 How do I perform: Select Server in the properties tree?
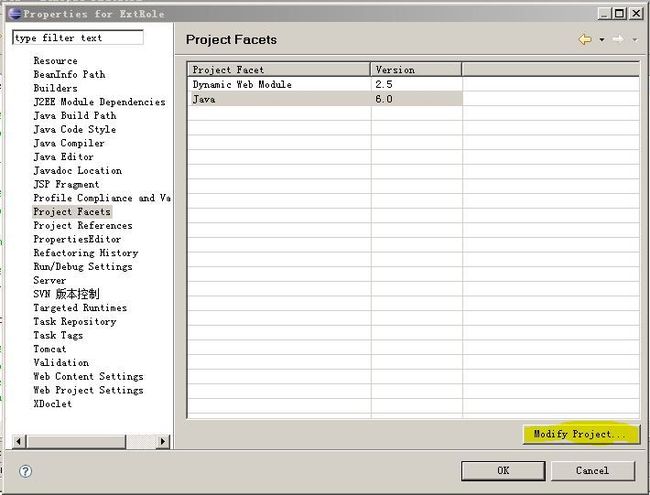(50, 280)
